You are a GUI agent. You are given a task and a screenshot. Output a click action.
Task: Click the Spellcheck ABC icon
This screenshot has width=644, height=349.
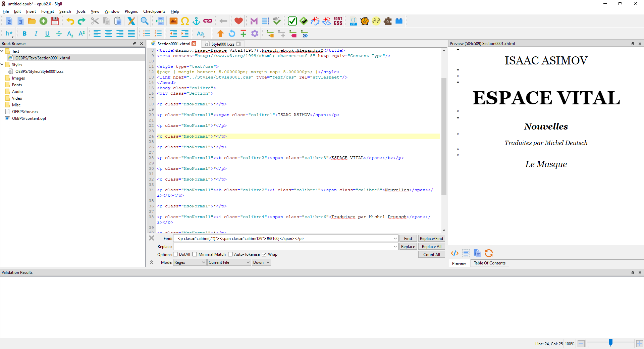[x=276, y=21]
